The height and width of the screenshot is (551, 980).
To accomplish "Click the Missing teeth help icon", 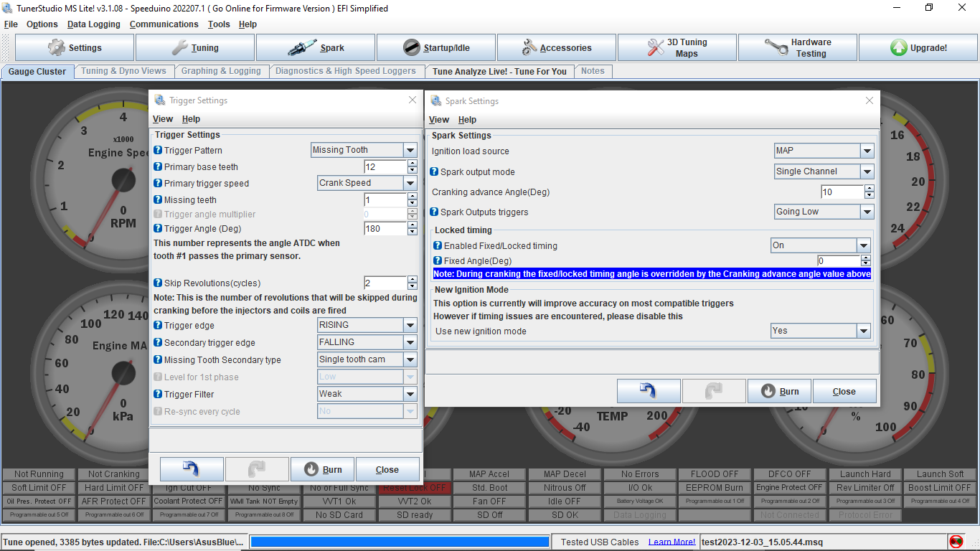I will click(x=158, y=200).
